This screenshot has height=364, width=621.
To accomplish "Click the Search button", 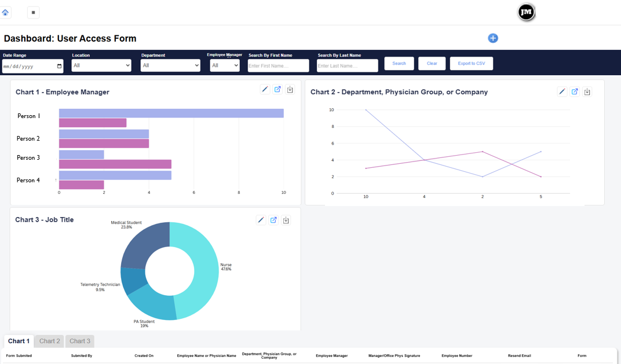I will (x=399, y=64).
